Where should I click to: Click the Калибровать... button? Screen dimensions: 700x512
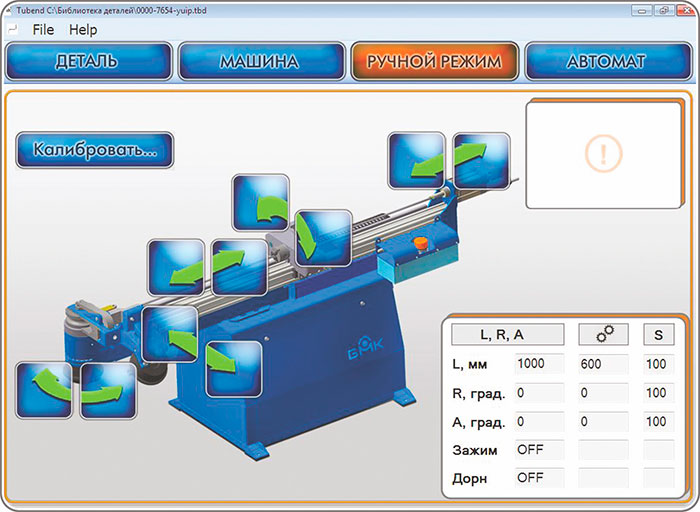tap(95, 150)
